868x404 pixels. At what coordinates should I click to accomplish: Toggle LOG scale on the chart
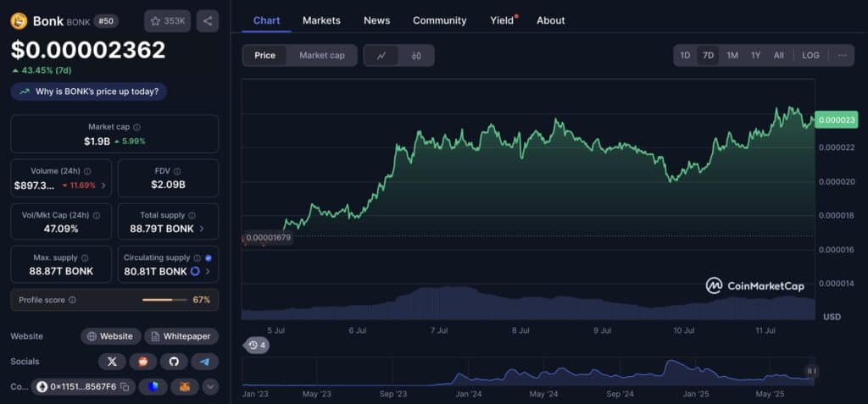pyautogui.click(x=810, y=55)
